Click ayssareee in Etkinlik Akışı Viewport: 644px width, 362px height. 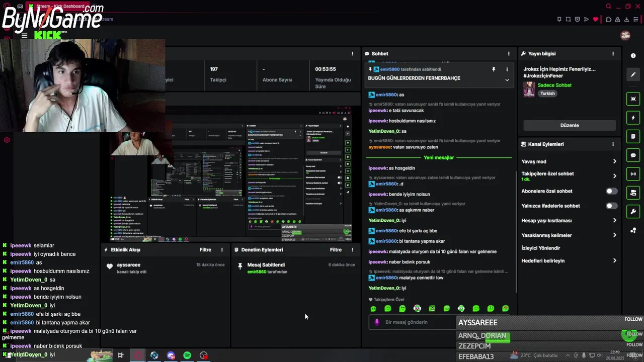(128, 265)
